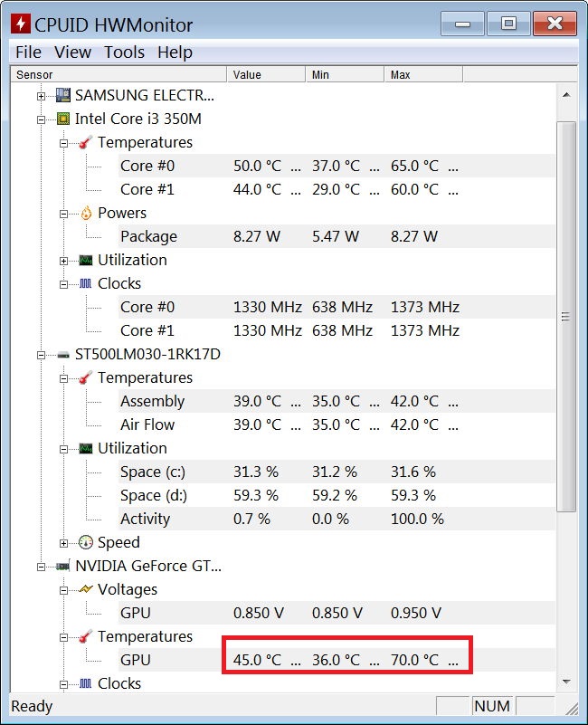The image size is (588, 725).
Task: Click the 60.0 °C max of Core #1
Action: (x=414, y=189)
